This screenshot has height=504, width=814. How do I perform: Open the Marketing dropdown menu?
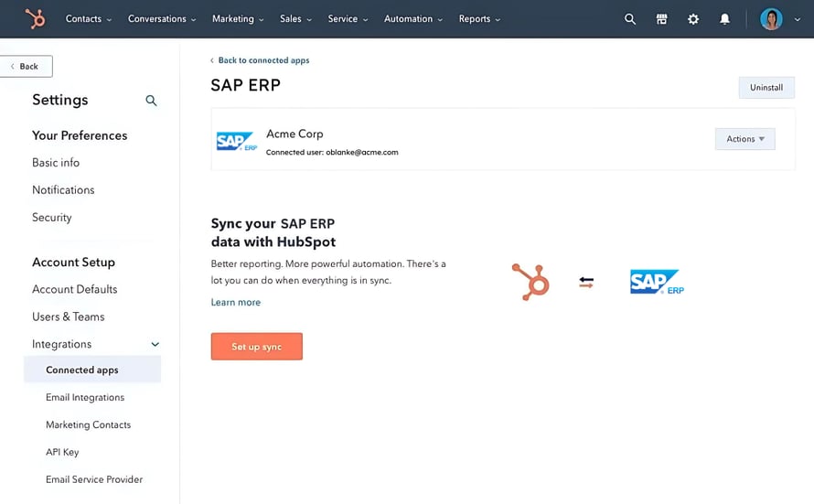[x=238, y=18]
